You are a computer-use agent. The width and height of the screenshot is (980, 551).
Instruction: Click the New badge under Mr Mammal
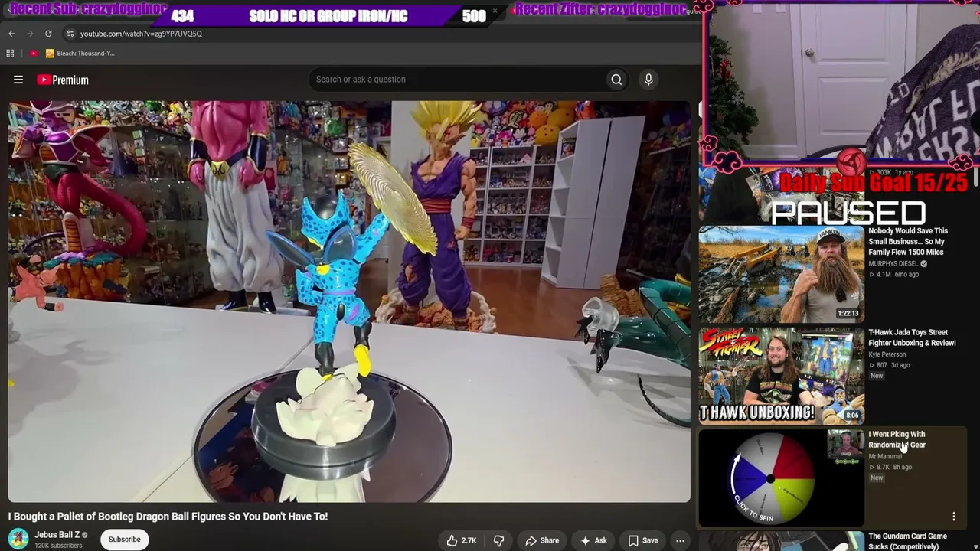[877, 478]
